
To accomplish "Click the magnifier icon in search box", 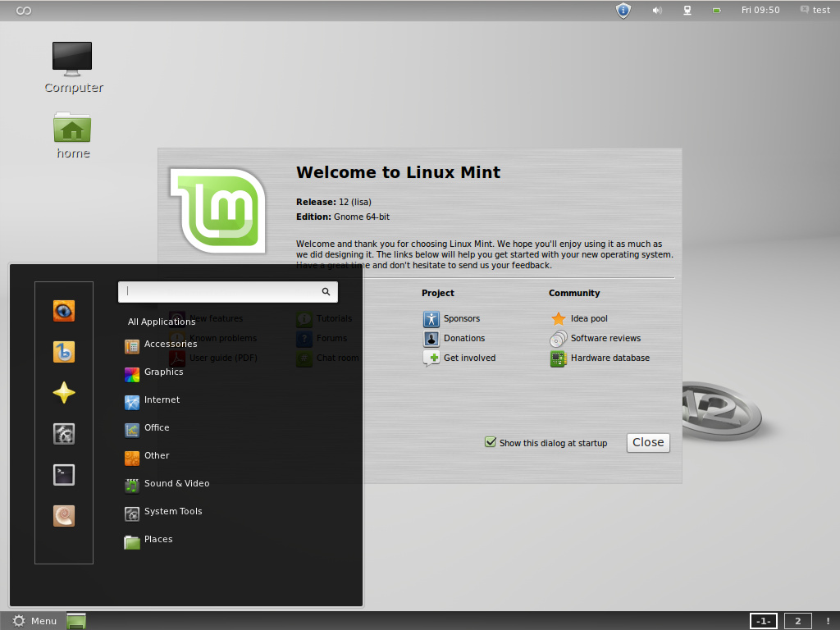I will tap(326, 291).
